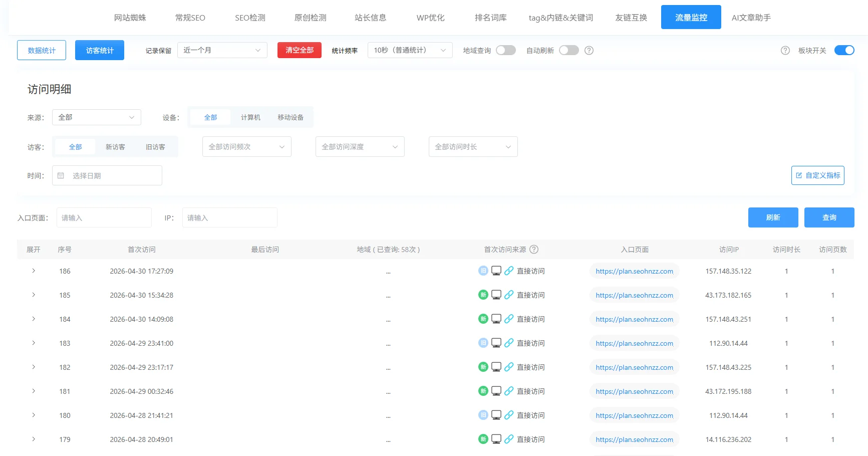
Task: Click red 清空全部 button
Action: tap(300, 50)
